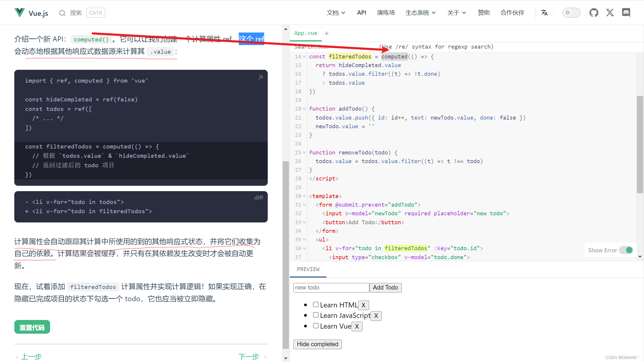
Task: Select the App.vue tab
Action: 306,33
